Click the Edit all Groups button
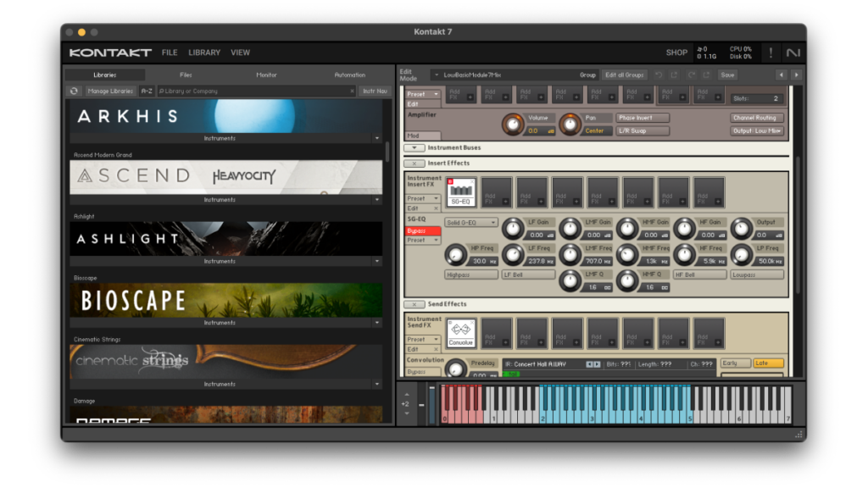868x488 pixels. pyautogui.click(x=625, y=75)
